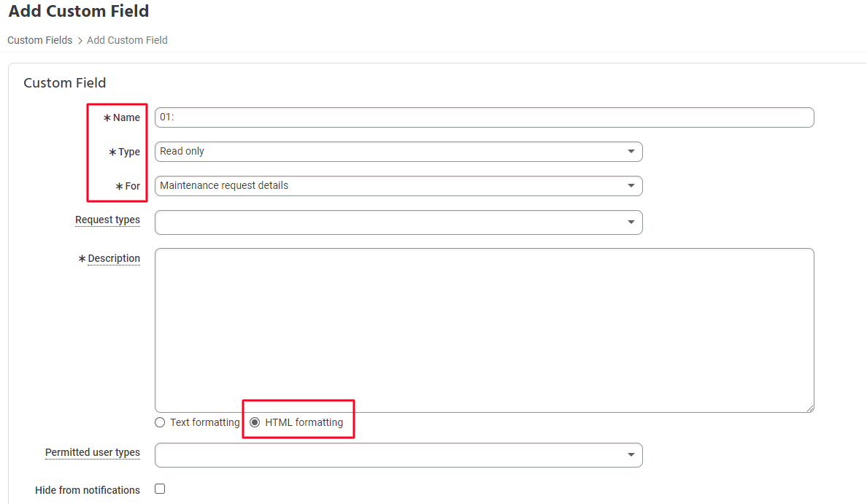This screenshot has height=504, width=867.
Task: Click the Custom Fields breadcrumb link
Action: (39, 40)
